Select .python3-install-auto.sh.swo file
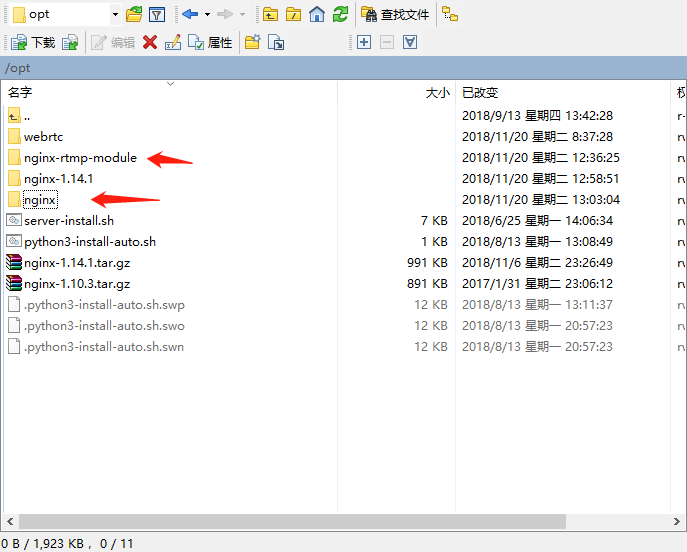The width and height of the screenshot is (687, 552). [x=96, y=326]
